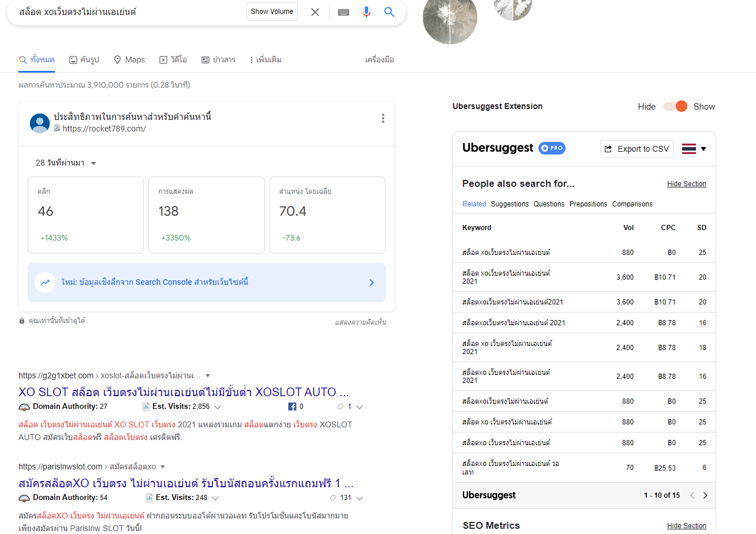Switch to the Maps tab
Screen dimensions: 756x534
(129, 59)
